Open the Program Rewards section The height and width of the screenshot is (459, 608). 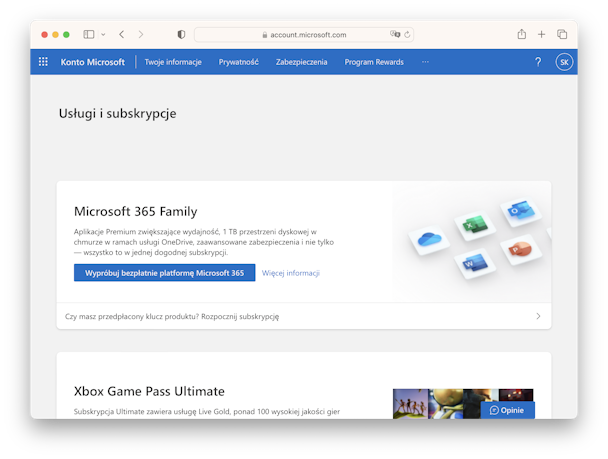(x=374, y=62)
